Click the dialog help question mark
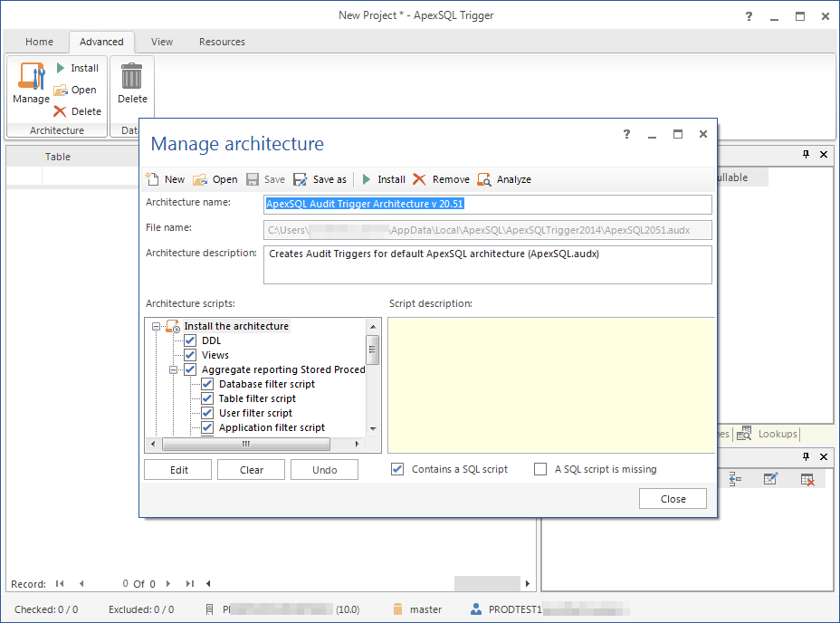Image resolution: width=840 pixels, height=623 pixels. (626, 134)
